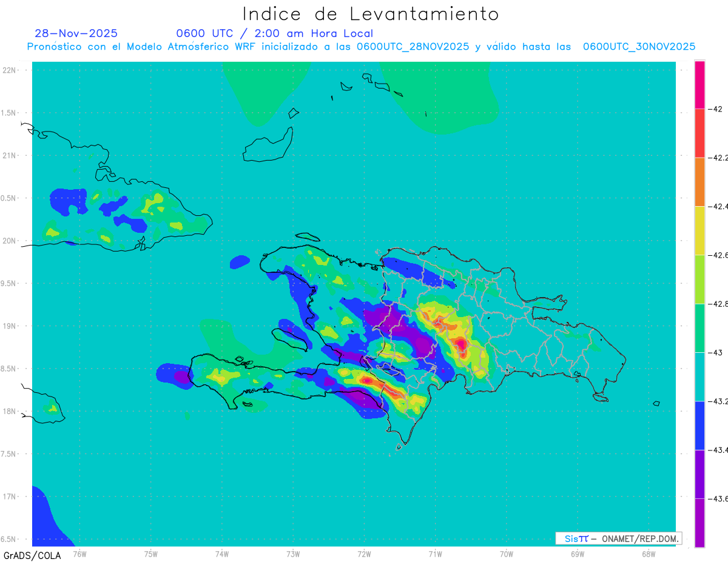This screenshot has width=728, height=562.
Task: Click the '19N' latitude label
Action: [x=9, y=326]
